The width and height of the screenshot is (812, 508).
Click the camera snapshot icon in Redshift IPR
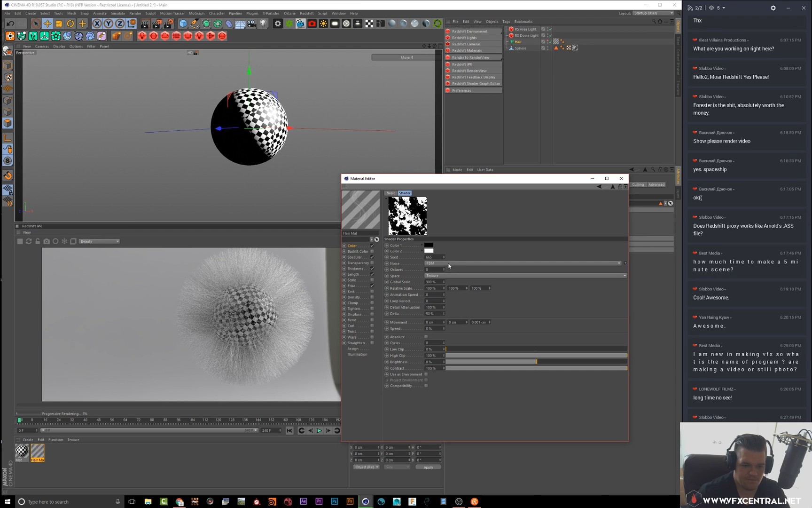click(x=47, y=241)
